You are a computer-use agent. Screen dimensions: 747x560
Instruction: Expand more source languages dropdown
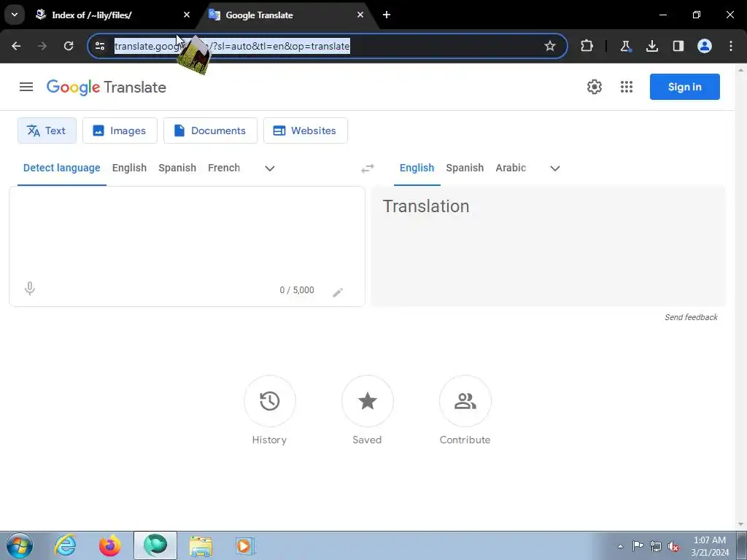(x=270, y=168)
